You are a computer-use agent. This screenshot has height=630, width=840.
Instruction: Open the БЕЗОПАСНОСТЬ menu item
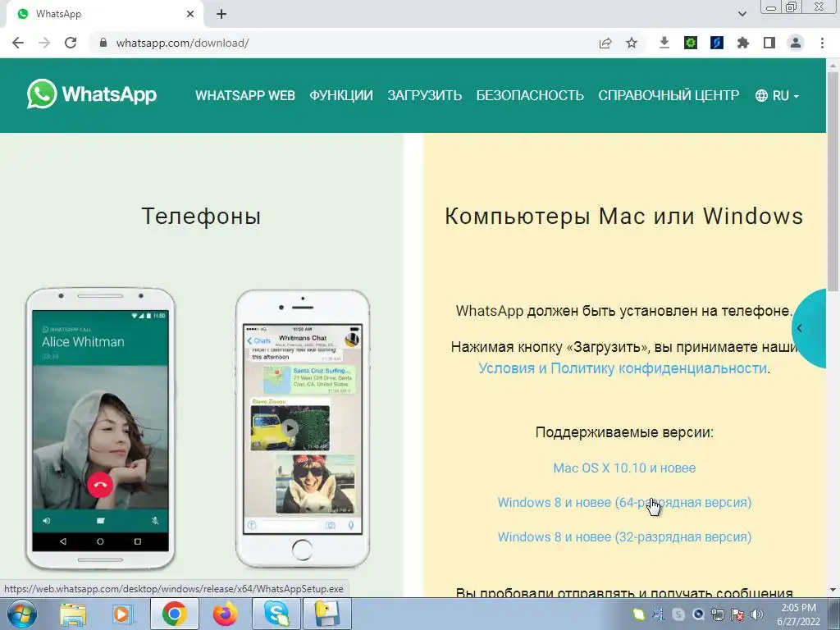tap(530, 95)
